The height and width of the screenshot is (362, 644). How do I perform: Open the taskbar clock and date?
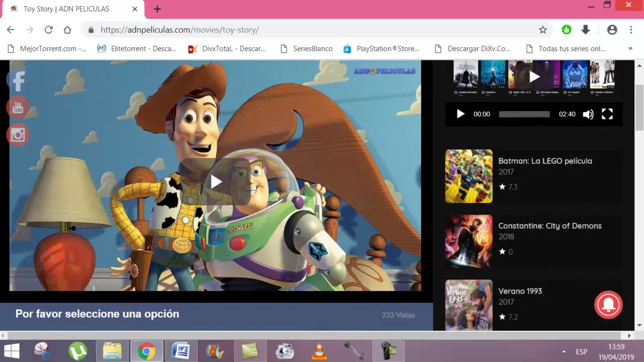click(x=616, y=351)
